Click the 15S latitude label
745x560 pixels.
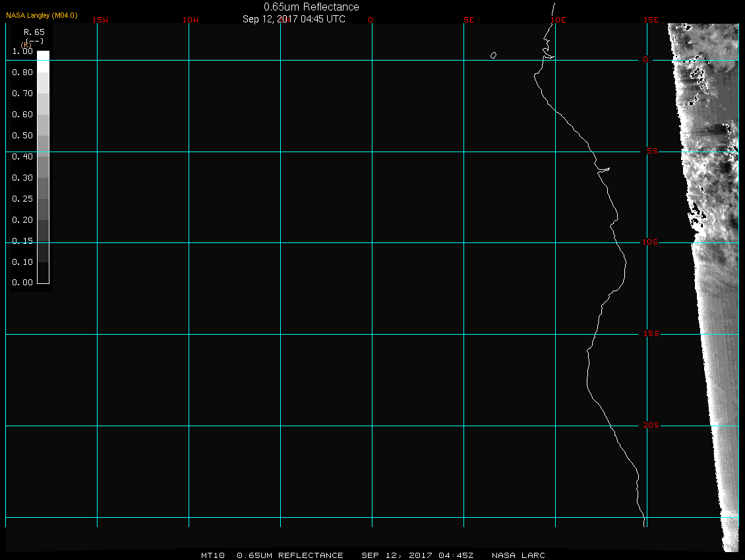pyautogui.click(x=651, y=334)
